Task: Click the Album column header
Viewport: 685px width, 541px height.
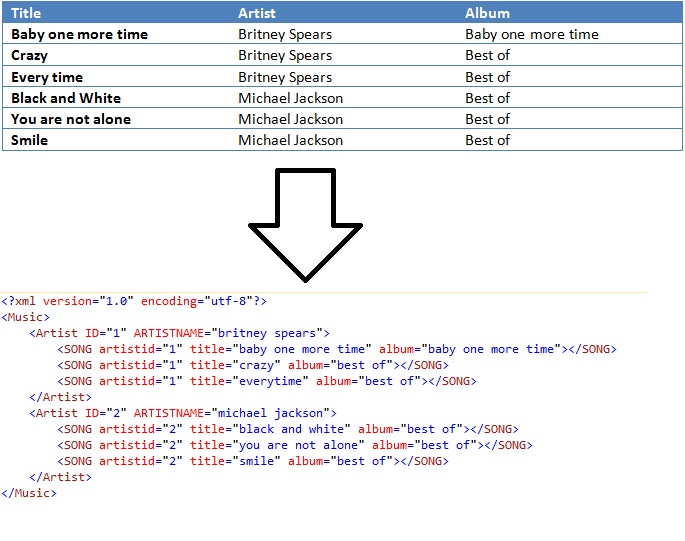Action: click(x=487, y=13)
